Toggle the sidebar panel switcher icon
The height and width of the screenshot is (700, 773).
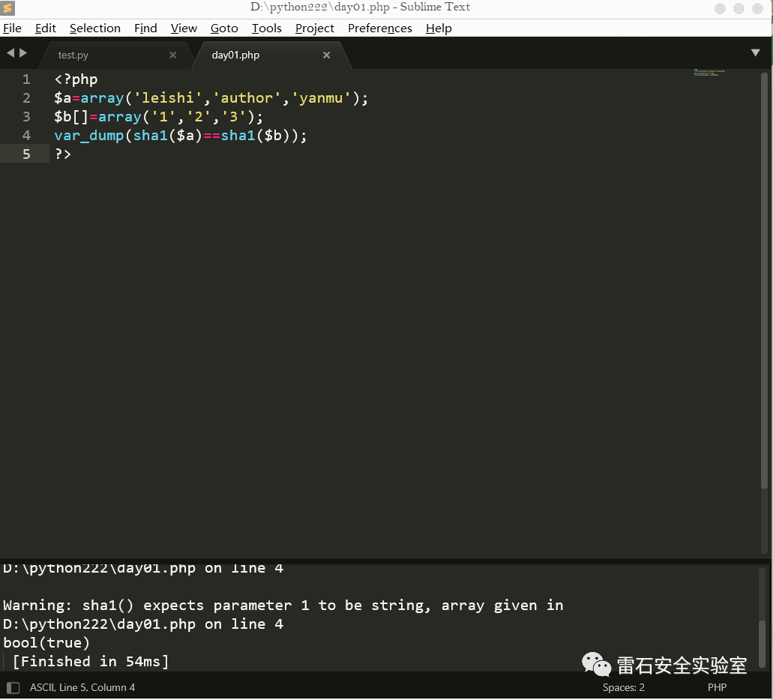click(13, 687)
